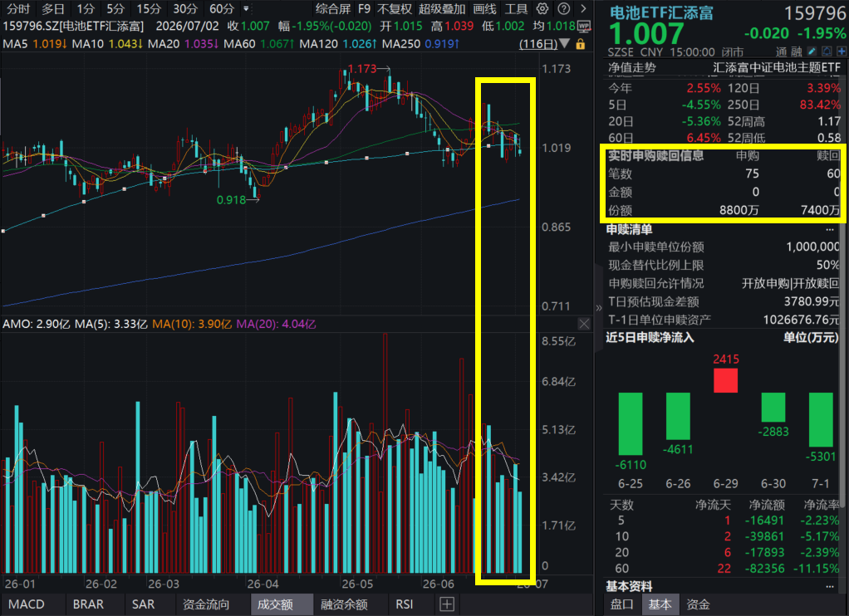Click the pencil edit note icon

[811, 51]
